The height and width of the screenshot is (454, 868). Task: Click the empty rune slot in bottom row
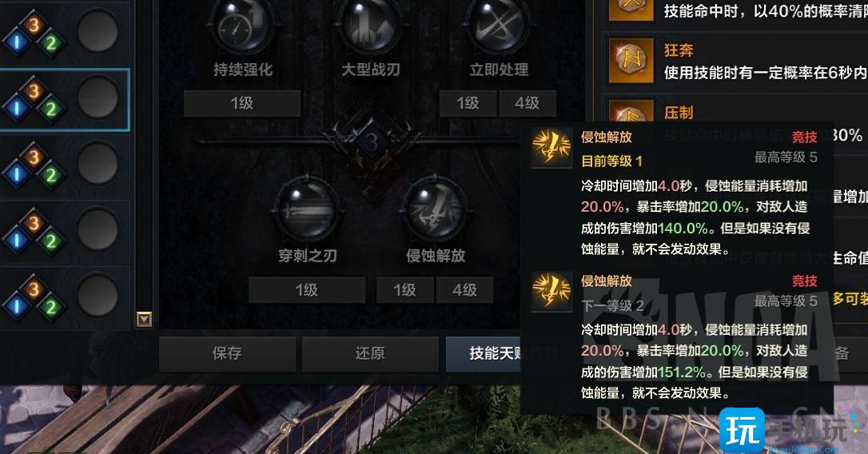[x=98, y=294]
